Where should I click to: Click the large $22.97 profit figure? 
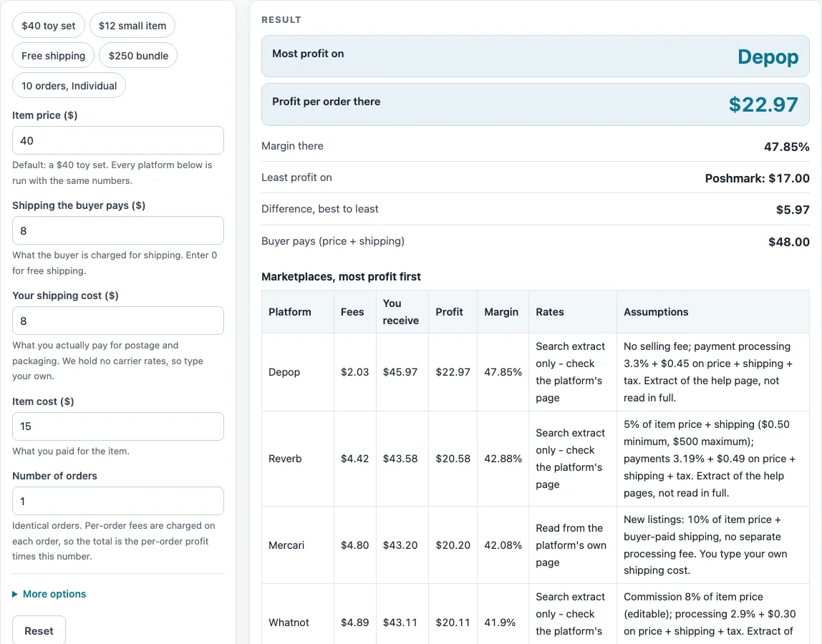tap(763, 104)
